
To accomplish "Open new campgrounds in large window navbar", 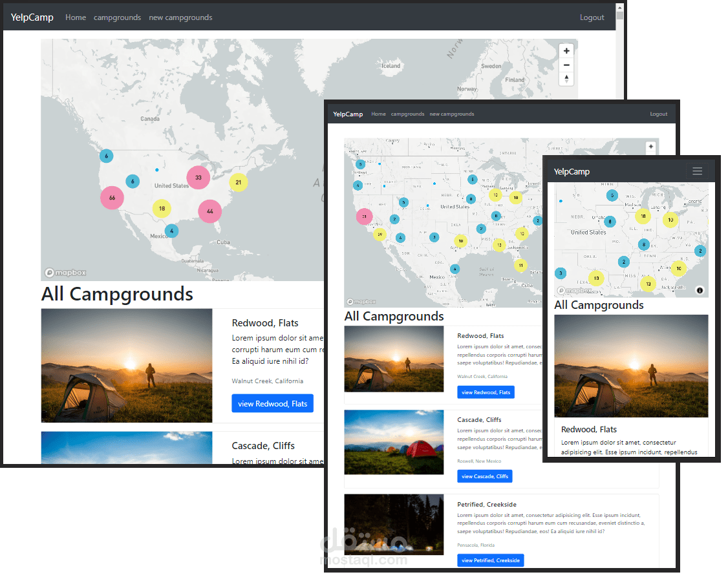I will (180, 17).
